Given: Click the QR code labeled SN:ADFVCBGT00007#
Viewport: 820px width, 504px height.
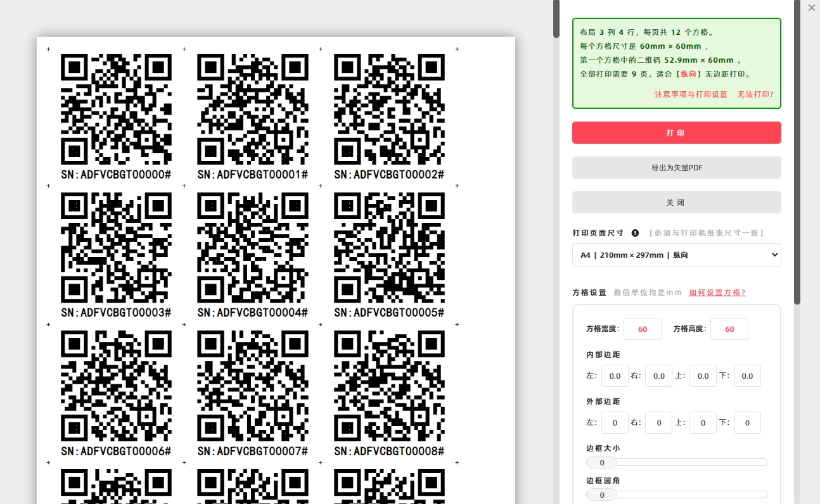Looking at the screenshot, I should [253, 386].
